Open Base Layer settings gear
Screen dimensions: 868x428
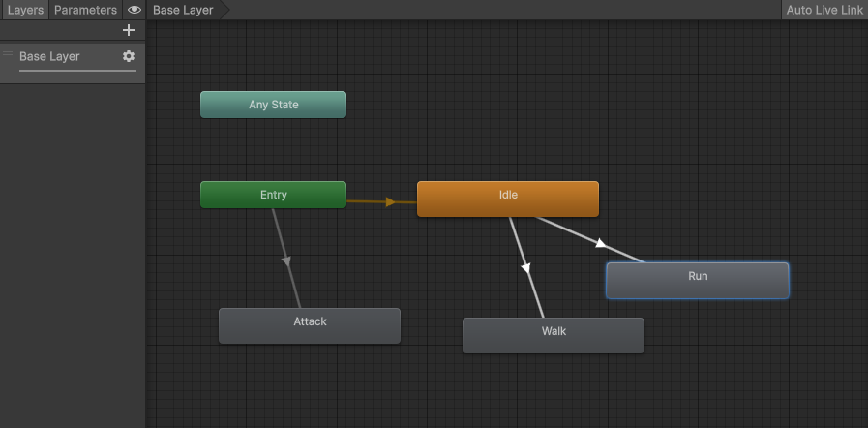coord(129,56)
